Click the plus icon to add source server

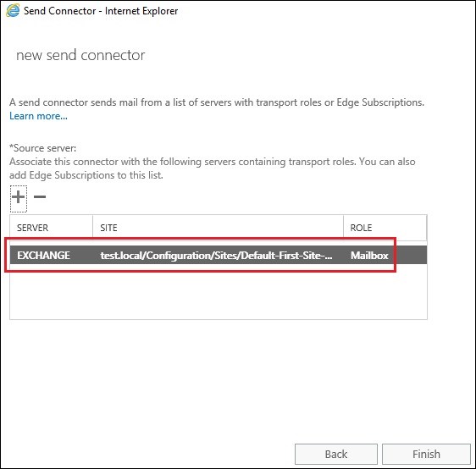(19, 197)
